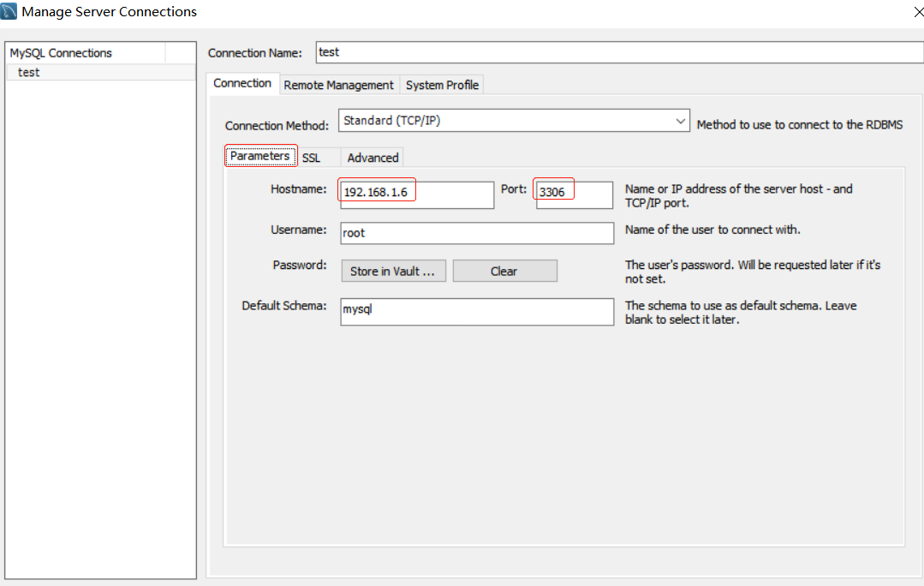Viewport: 924px width, 586px height.
Task: Click the Default Schema field
Action: 477,311
